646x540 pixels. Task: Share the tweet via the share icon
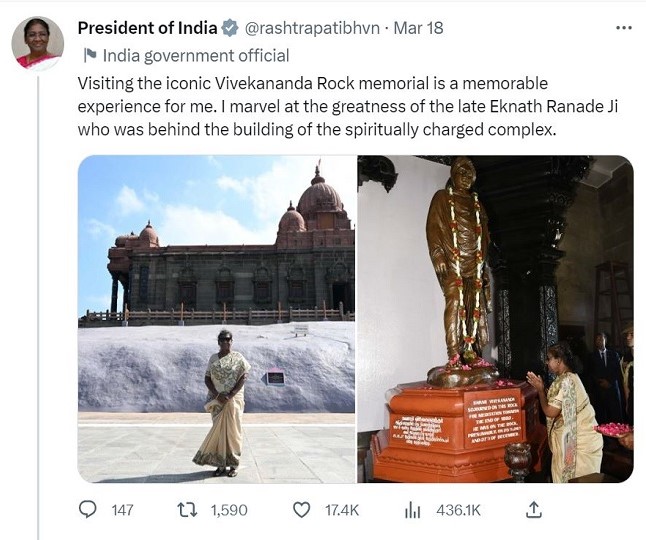534,510
